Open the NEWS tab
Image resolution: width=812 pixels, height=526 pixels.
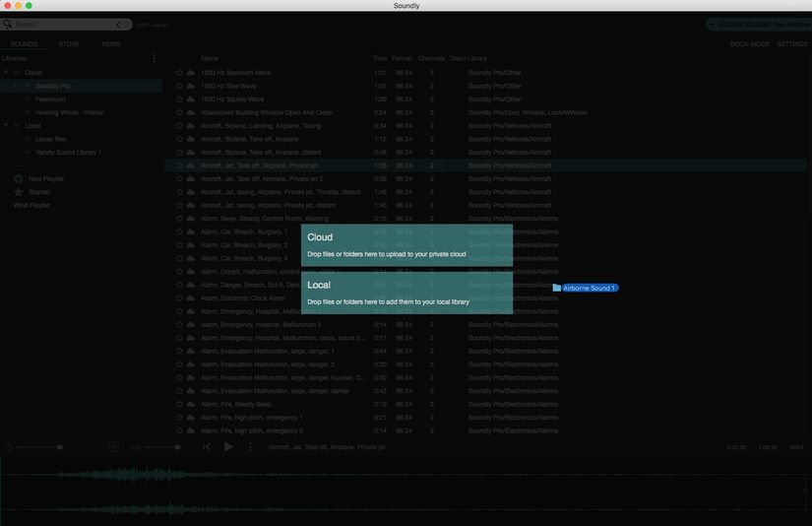(x=111, y=44)
